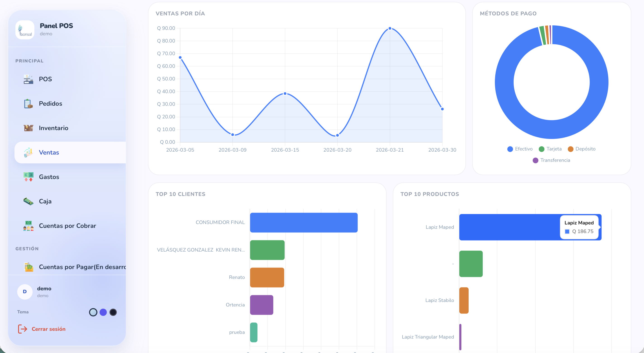Click the Caja cash icon

pyautogui.click(x=28, y=201)
